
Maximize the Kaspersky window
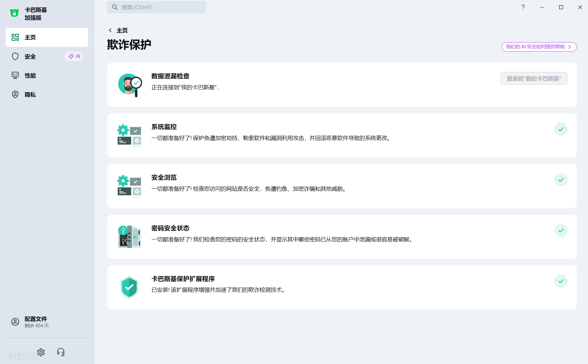561,7
